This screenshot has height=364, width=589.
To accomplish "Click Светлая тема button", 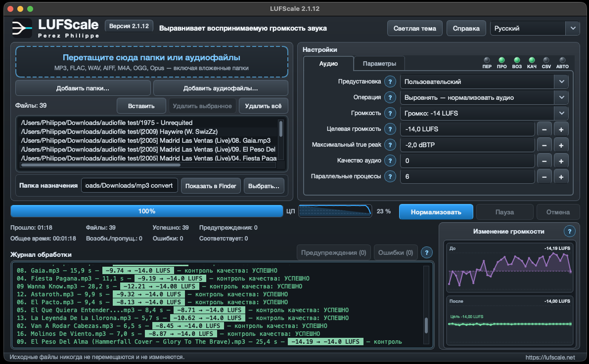I will (415, 29).
